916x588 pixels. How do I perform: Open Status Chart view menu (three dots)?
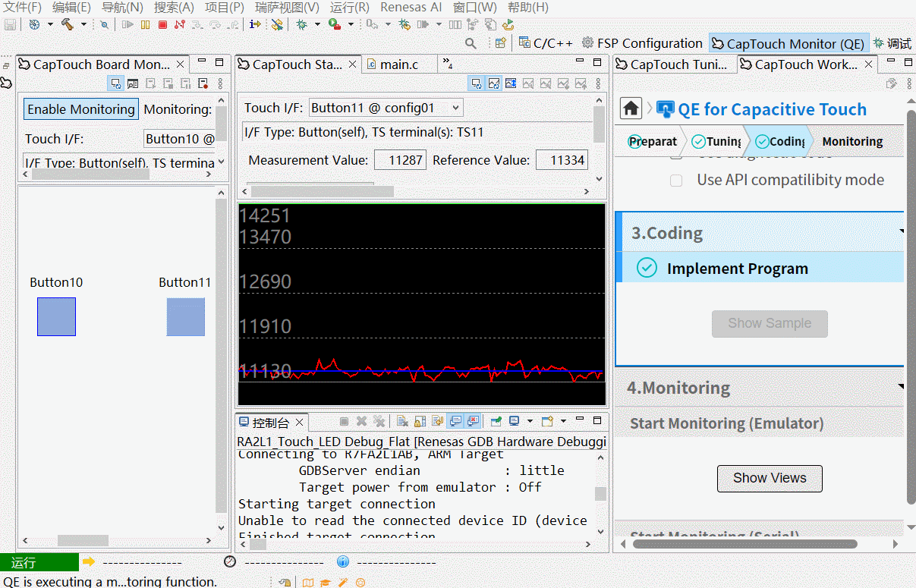coord(600,83)
